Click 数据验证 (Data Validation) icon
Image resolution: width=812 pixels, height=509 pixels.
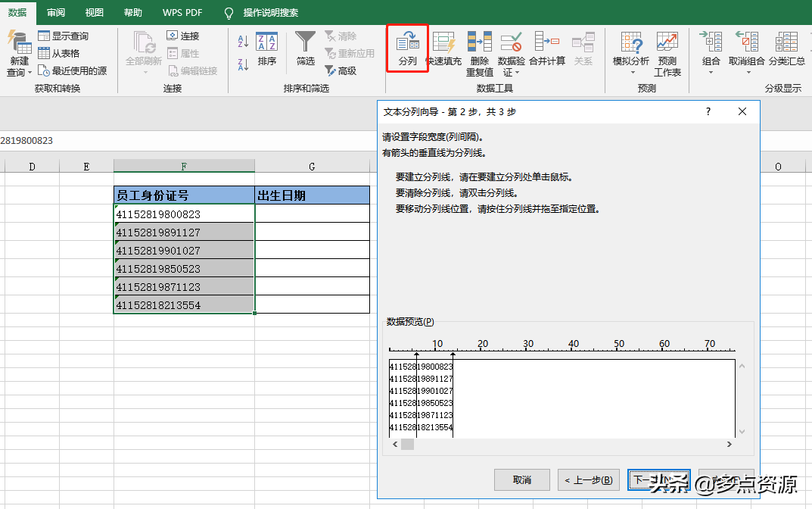[511, 42]
